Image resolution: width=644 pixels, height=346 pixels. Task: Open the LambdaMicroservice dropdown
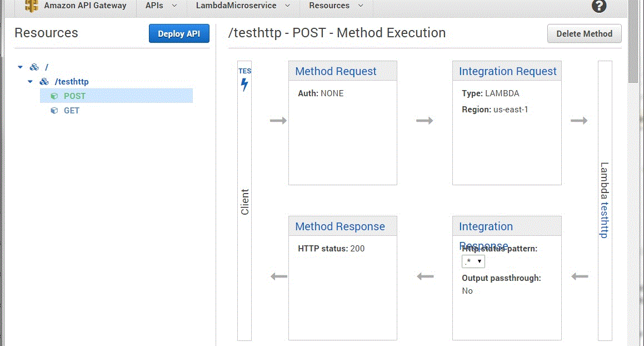pyautogui.click(x=242, y=6)
